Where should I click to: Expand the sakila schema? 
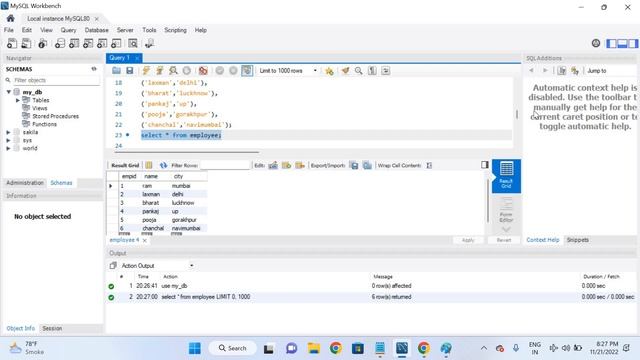click(9, 132)
